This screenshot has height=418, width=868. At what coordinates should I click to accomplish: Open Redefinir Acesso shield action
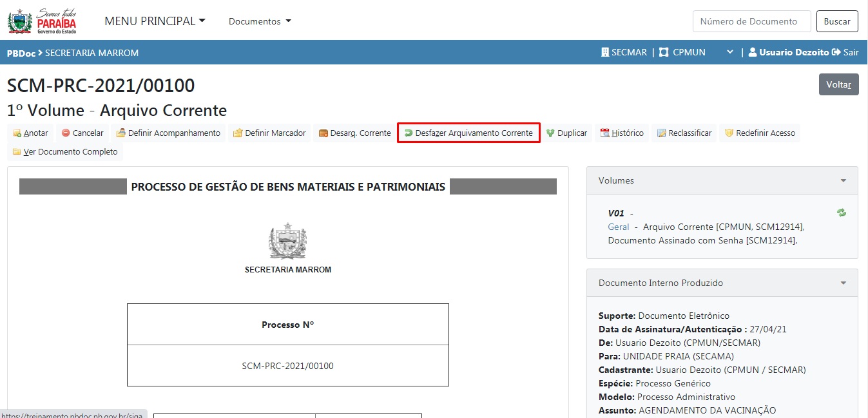pyautogui.click(x=760, y=133)
